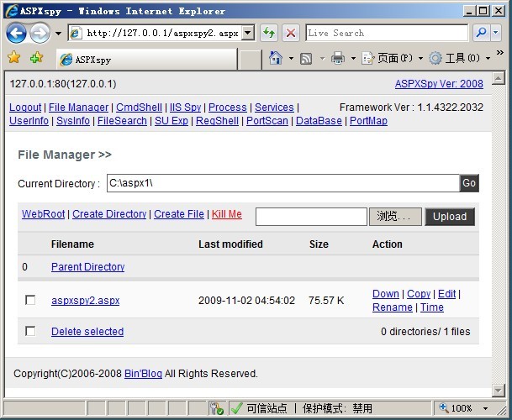Click the Home page icon

(275, 59)
